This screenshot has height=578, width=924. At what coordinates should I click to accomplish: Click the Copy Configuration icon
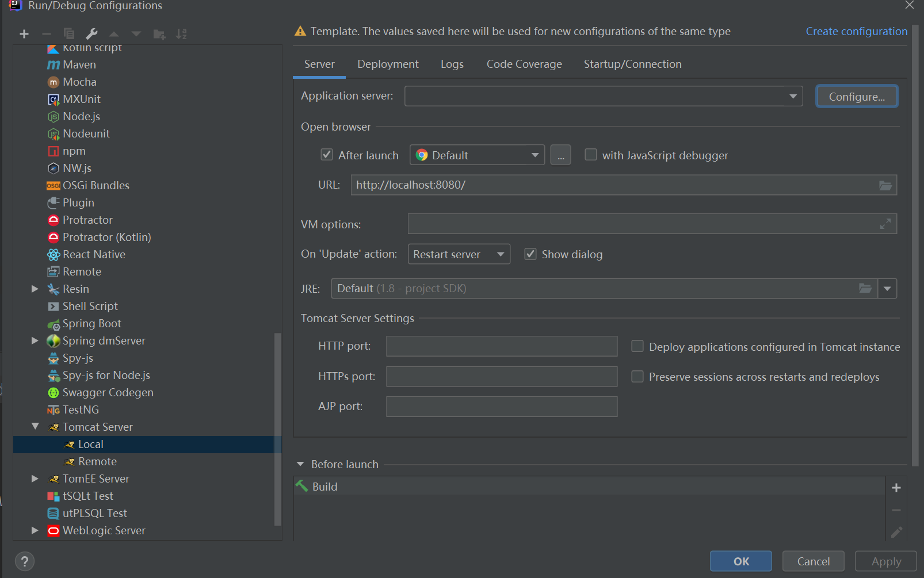coord(69,34)
